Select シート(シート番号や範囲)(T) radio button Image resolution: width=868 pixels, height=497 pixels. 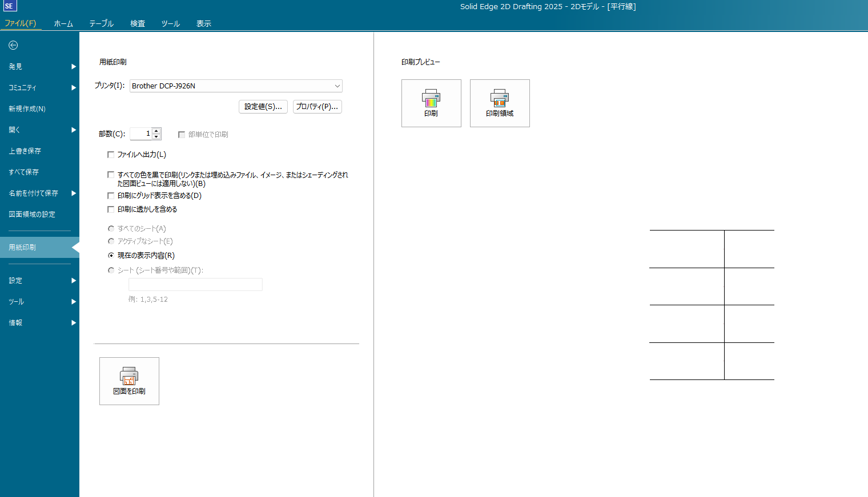(x=111, y=270)
